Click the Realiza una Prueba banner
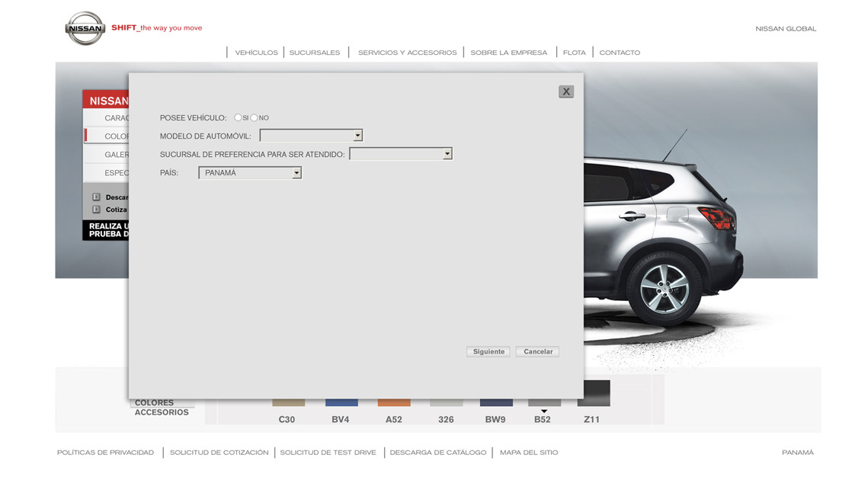This screenshot has height=477, width=868. [x=106, y=230]
